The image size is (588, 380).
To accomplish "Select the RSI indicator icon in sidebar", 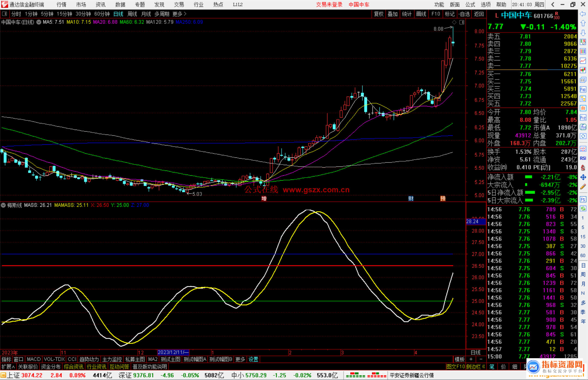I will tap(583, 158).
